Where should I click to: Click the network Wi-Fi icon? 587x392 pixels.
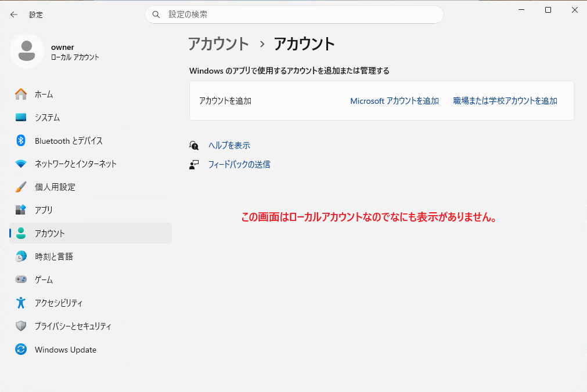[21, 164]
